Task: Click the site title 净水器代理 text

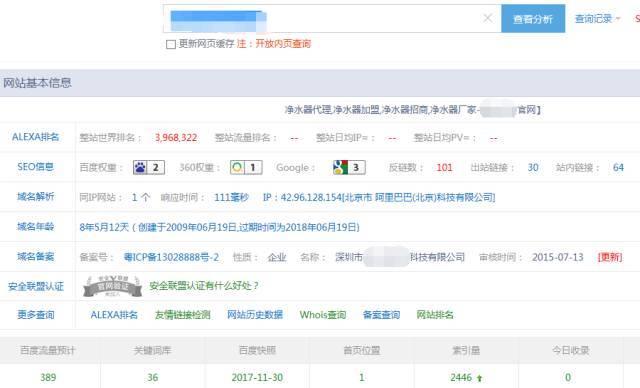Action: point(308,110)
